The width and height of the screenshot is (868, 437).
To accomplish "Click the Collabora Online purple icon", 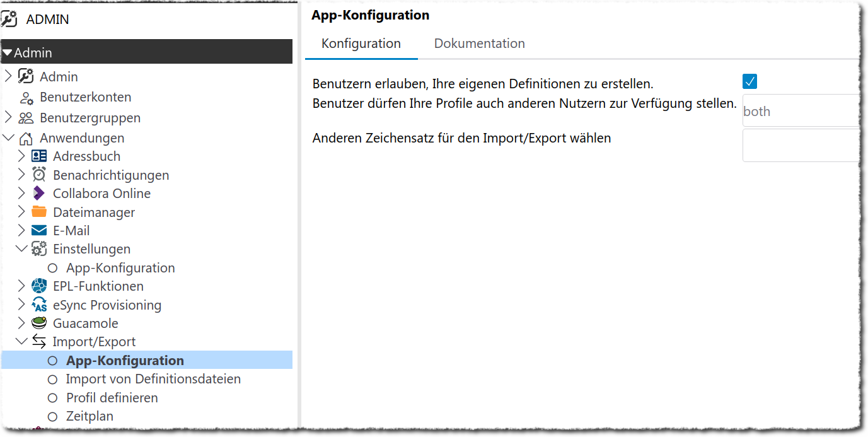I will tap(39, 194).
